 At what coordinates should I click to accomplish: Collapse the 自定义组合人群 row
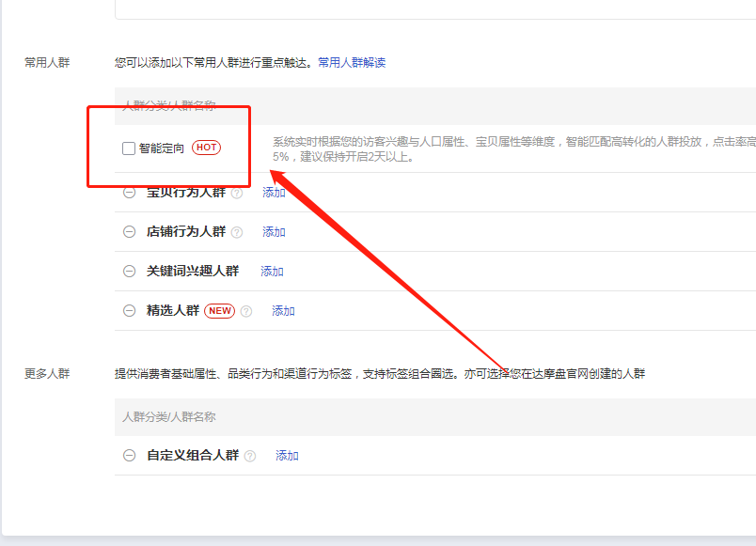click(x=129, y=456)
